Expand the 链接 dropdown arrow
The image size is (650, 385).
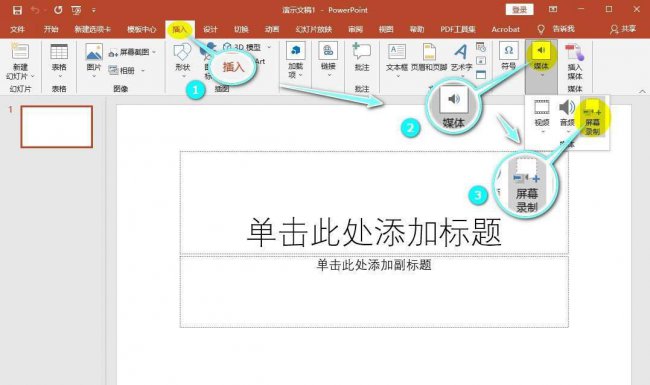329,75
